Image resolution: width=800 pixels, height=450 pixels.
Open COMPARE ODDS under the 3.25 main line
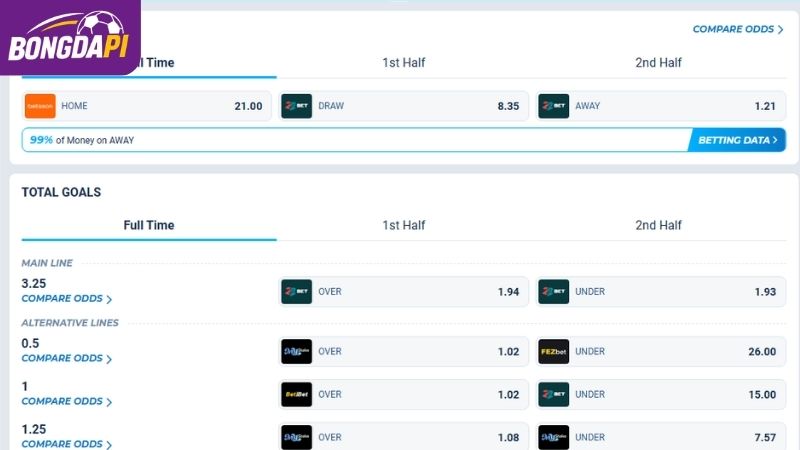coord(66,299)
